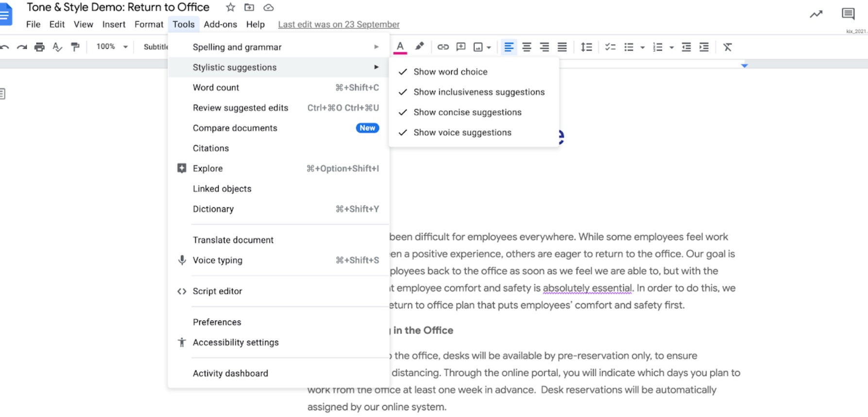The height and width of the screenshot is (417, 868).
Task: Click the redo icon
Action: click(x=22, y=47)
